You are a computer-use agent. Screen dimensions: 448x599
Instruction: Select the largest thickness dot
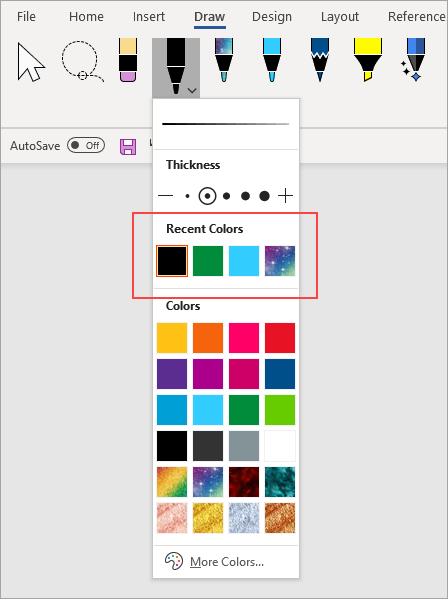click(x=264, y=196)
